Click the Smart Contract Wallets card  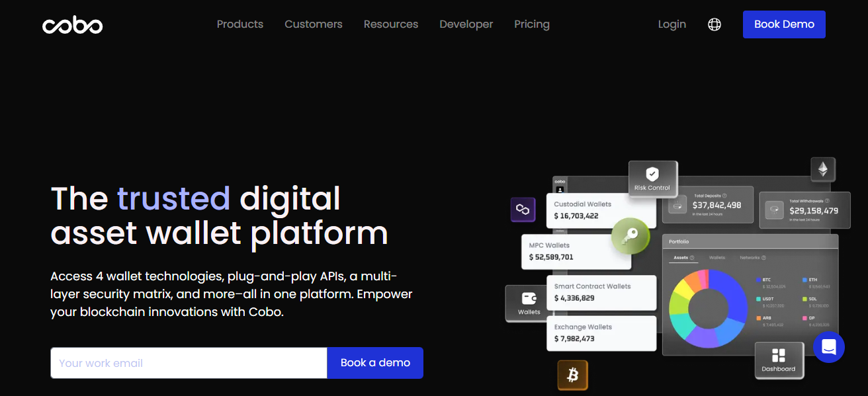tap(601, 292)
